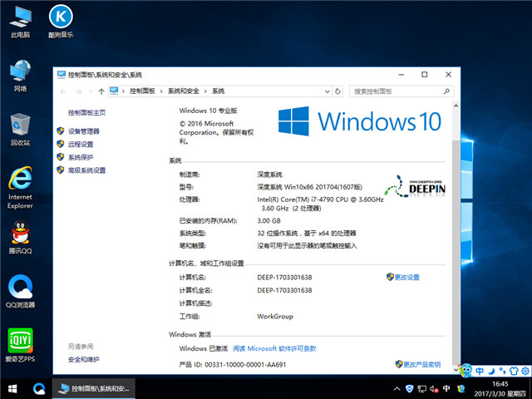Click the input method mascot icon
This screenshot has height=399, width=532.
click(465, 370)
